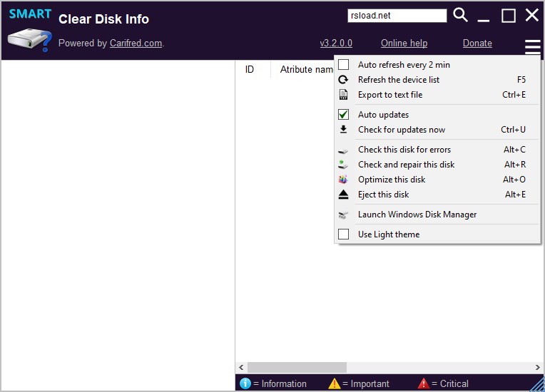This screenshot has width=545, height=392.
Task: Click the Ctrl+E shortcut label
Action: (x=514, y=95)
